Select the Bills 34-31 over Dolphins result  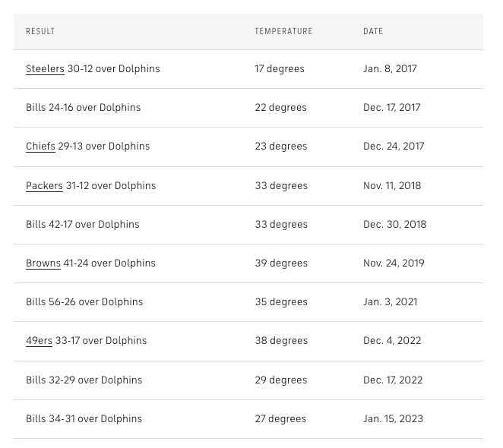(x=84, y=418)
